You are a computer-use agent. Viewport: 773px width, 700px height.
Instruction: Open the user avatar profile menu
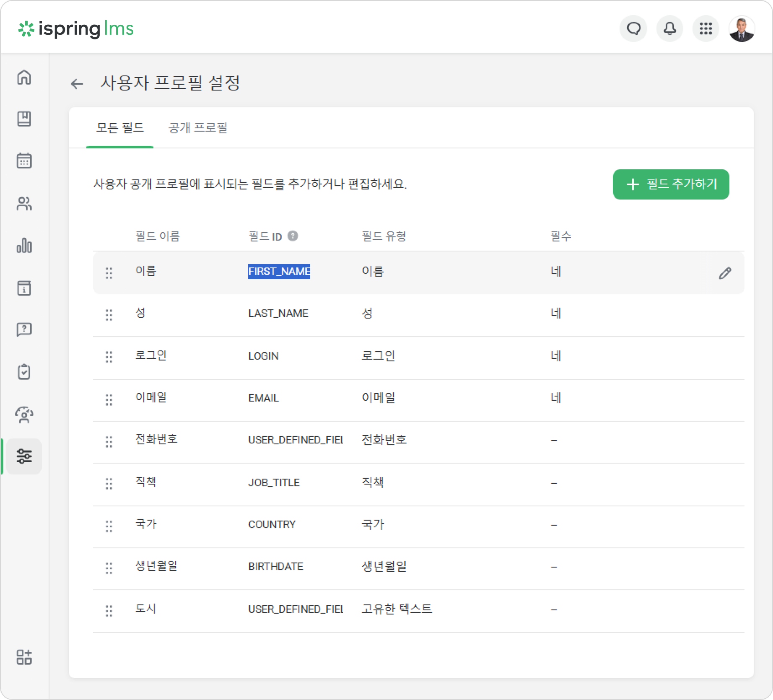click(742, 29)
